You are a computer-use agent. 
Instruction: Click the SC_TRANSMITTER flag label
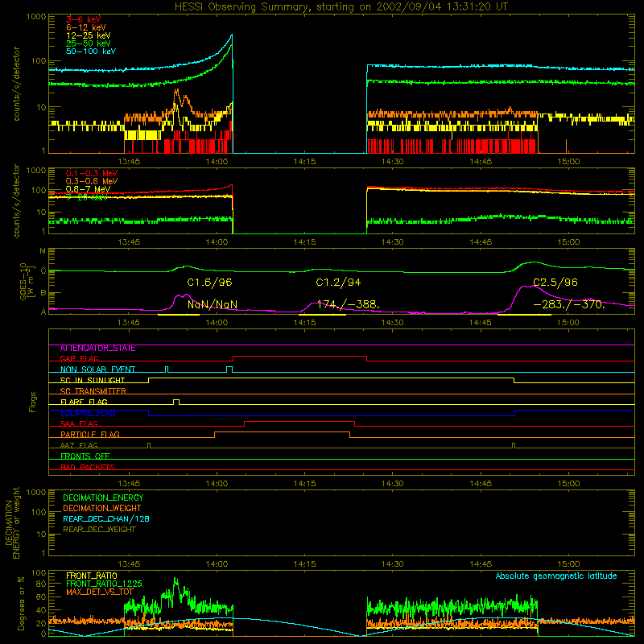click(x=93, y=391)
